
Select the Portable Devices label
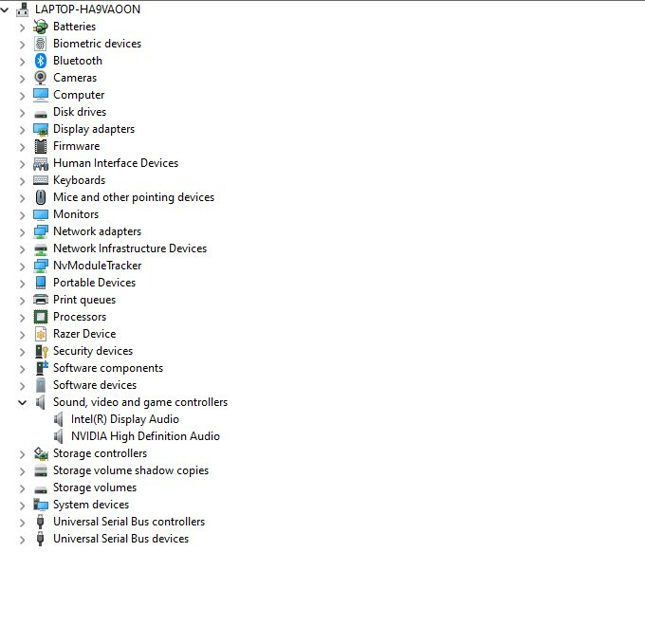point(95,283)
